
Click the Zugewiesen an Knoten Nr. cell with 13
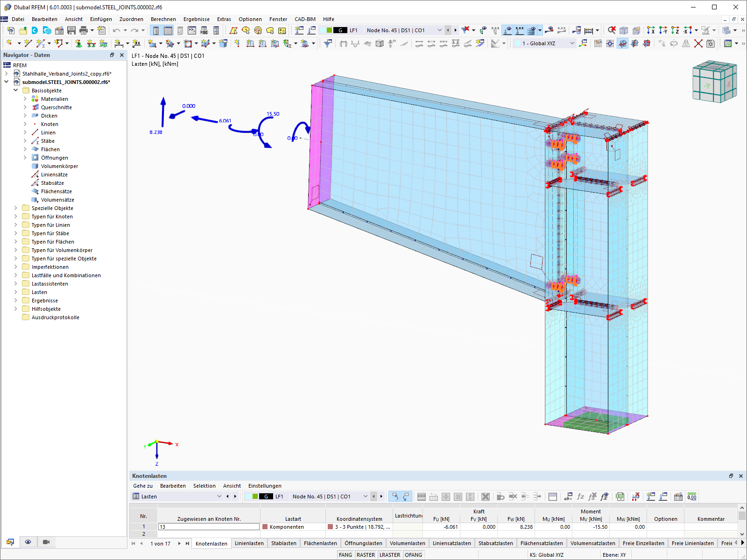[x=209, y=527]
